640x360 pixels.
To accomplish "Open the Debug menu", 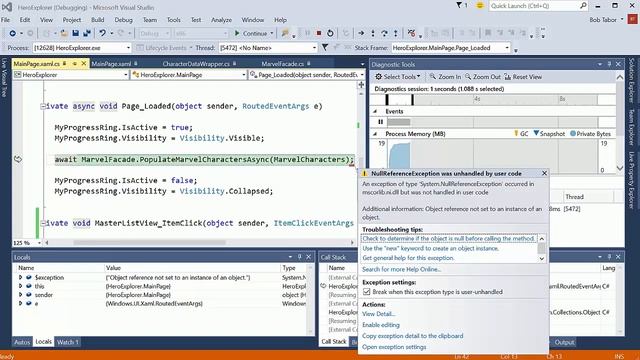I will point(123,20).
